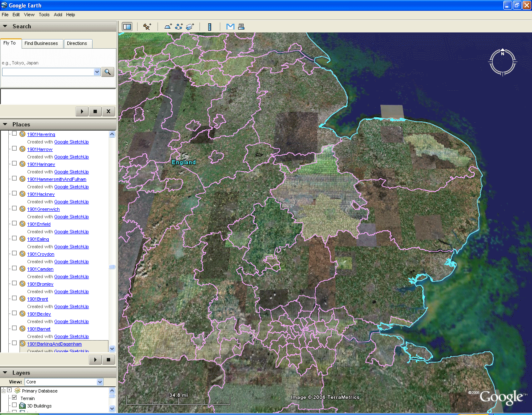The width and height of the screenshot is (532, 415).
Task: Open the Help menu
Action: [x=71, y=15]
